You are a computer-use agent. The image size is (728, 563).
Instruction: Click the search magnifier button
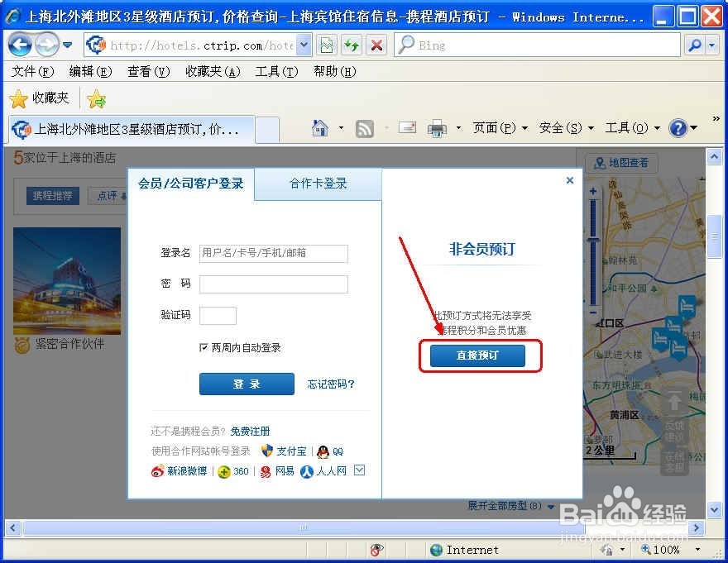click(x=695, y=45)
